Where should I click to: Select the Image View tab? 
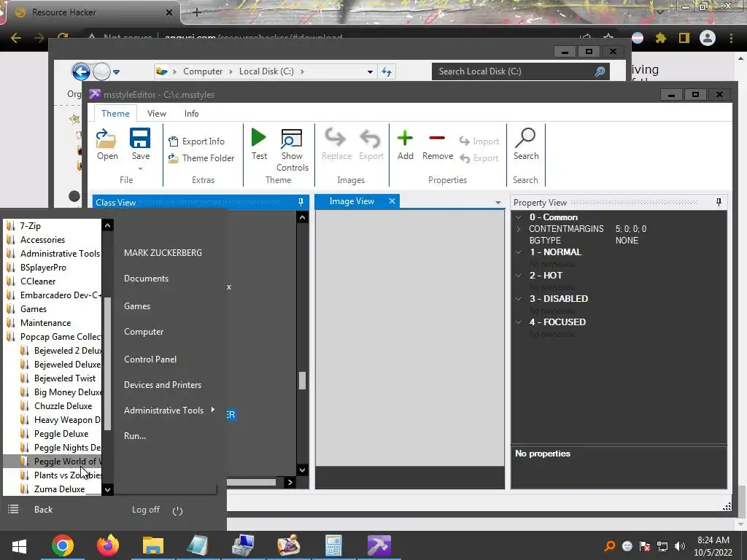pos(352,201)
